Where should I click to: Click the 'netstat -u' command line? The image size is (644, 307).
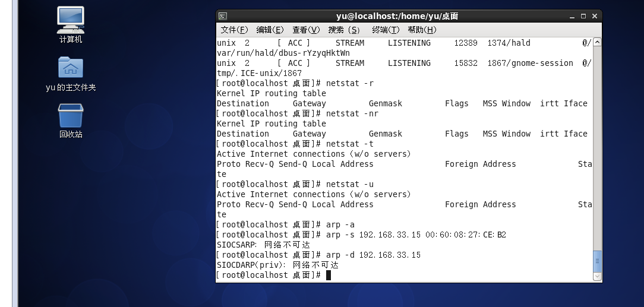click(295, 184)
